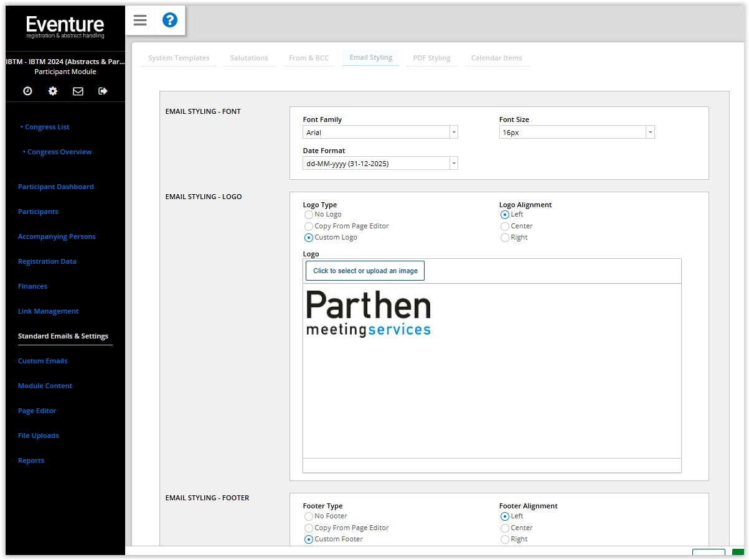Click the Participant Module label
This screenshot has width=749, height=560.
click(65, 72)
